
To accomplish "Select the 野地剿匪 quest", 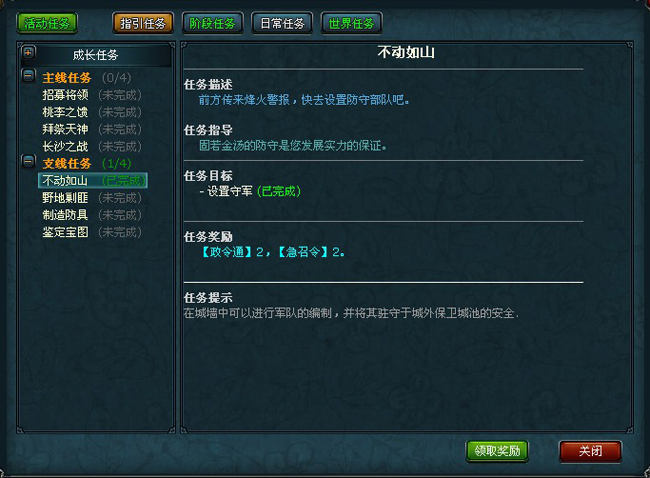I will (x=92, y=198).
